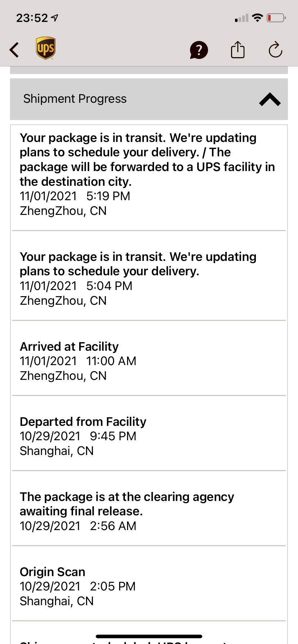298x644 pixels.
Task: Tap the share icon
Action: pos(238,50)
